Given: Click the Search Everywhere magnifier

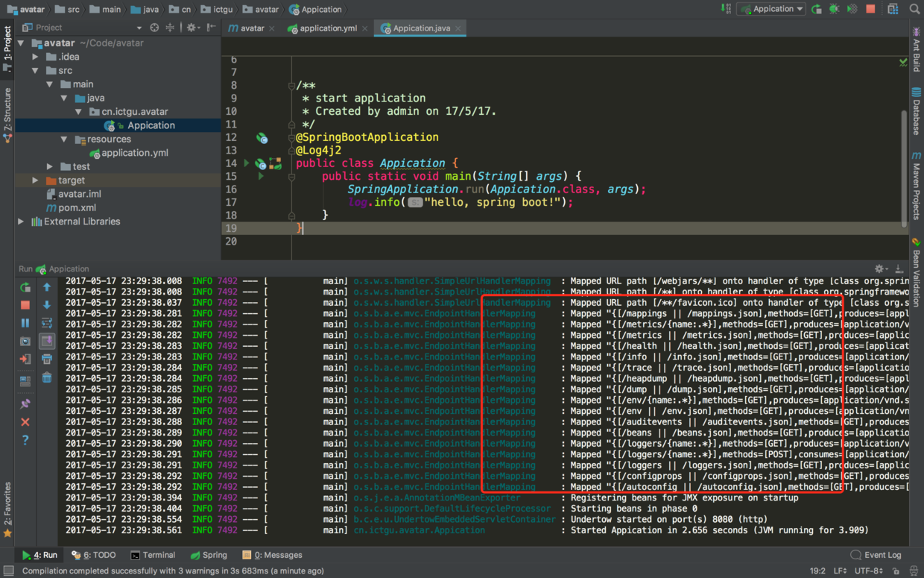Looking at the screenshot, I should (914, 9).
